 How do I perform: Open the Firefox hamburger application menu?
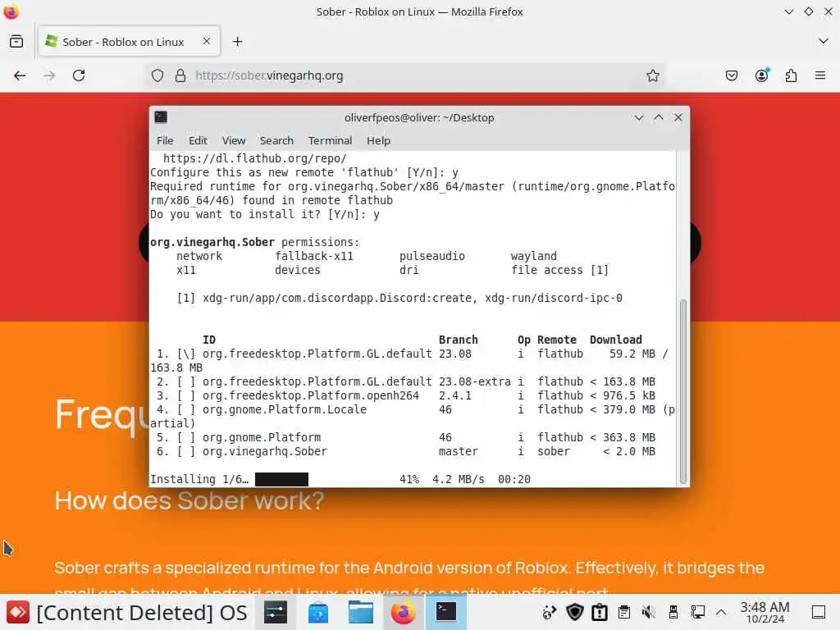(820, 75)
